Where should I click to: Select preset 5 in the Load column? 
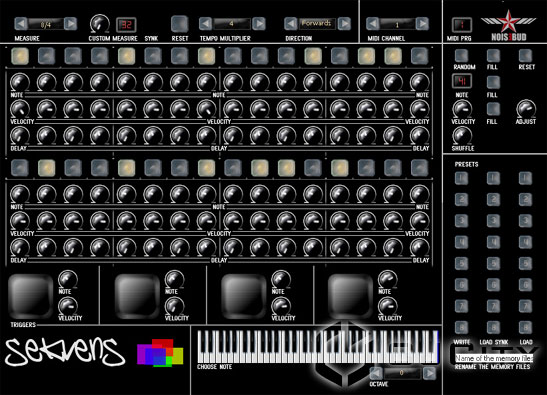click(x=525, y=263)
